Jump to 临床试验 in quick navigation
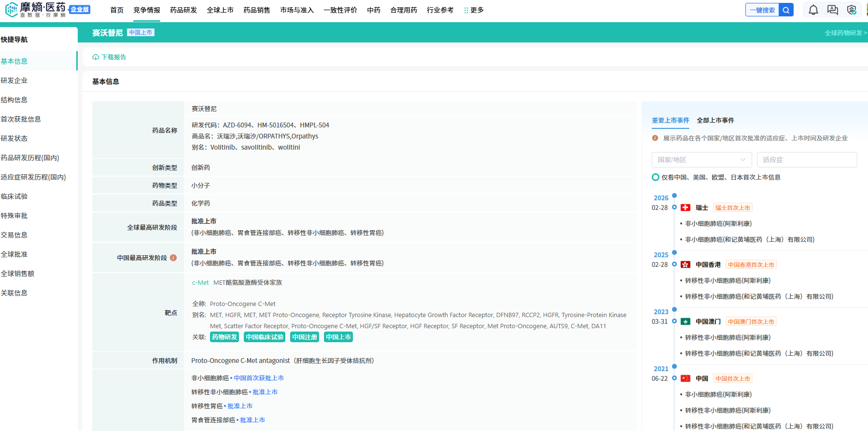This screenshot has height=431, width=868. [x=14, y=196]
